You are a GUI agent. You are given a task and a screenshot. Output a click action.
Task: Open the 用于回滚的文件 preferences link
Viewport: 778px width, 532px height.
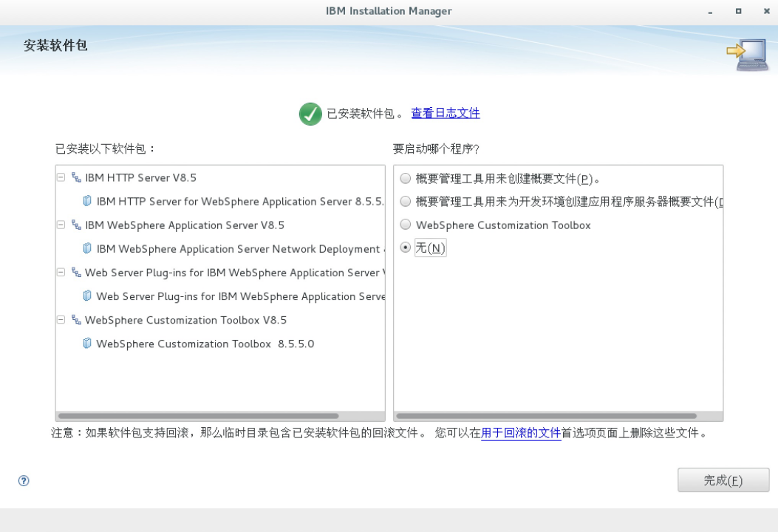pos(521,433)
